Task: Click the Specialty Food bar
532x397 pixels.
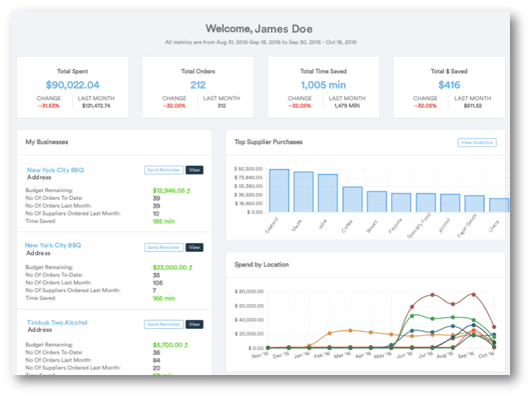Action: pos(426,203)
